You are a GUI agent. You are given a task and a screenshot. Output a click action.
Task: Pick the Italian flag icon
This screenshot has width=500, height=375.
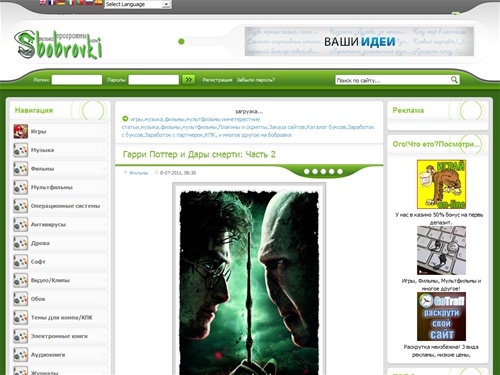pyautogui.click(x=71, y=2)
